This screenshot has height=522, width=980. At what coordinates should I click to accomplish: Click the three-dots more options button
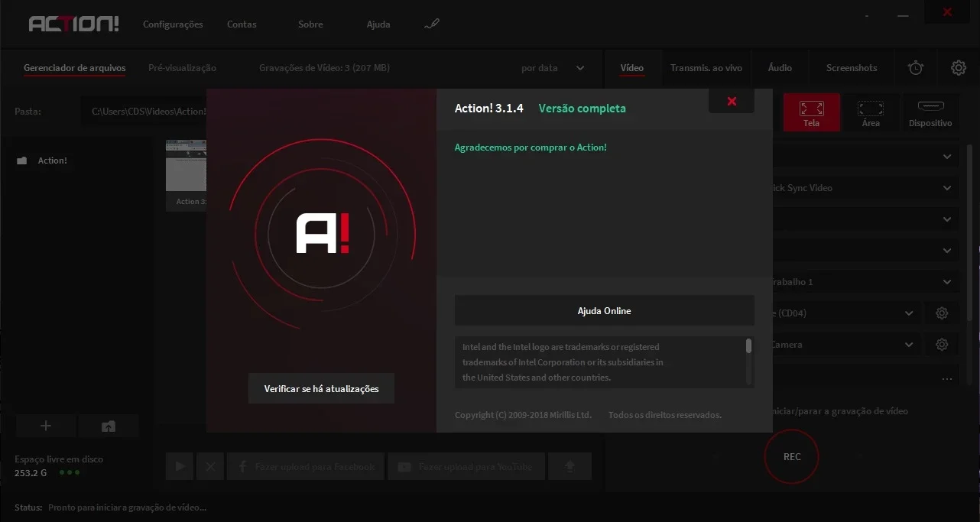coord(947,379)
